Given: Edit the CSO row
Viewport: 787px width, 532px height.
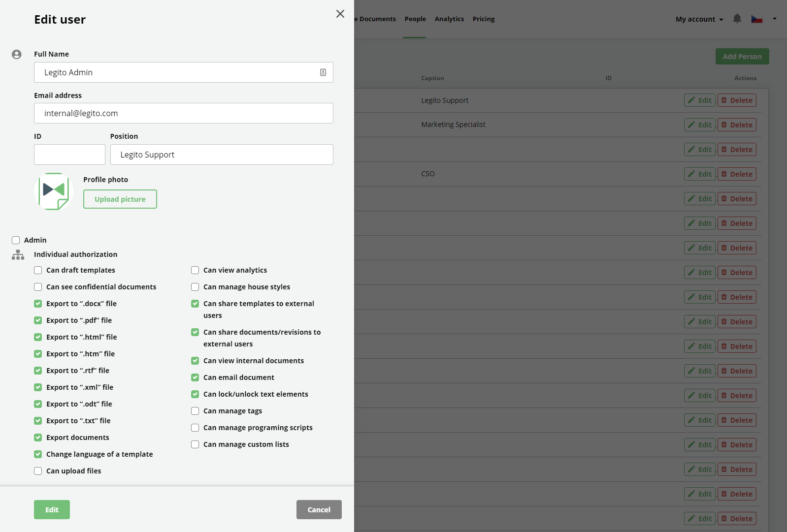Looking at the screenshot, I should pyautogui.click(x=699, y=174).
